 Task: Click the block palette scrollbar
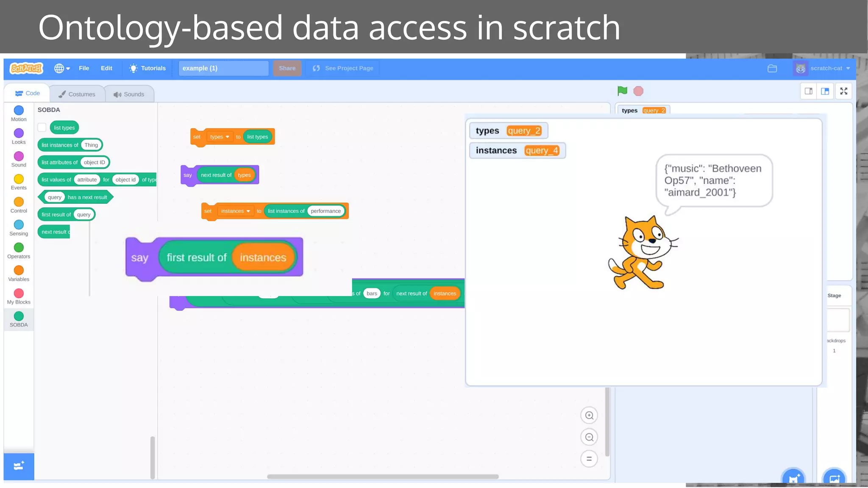[153, 457]
